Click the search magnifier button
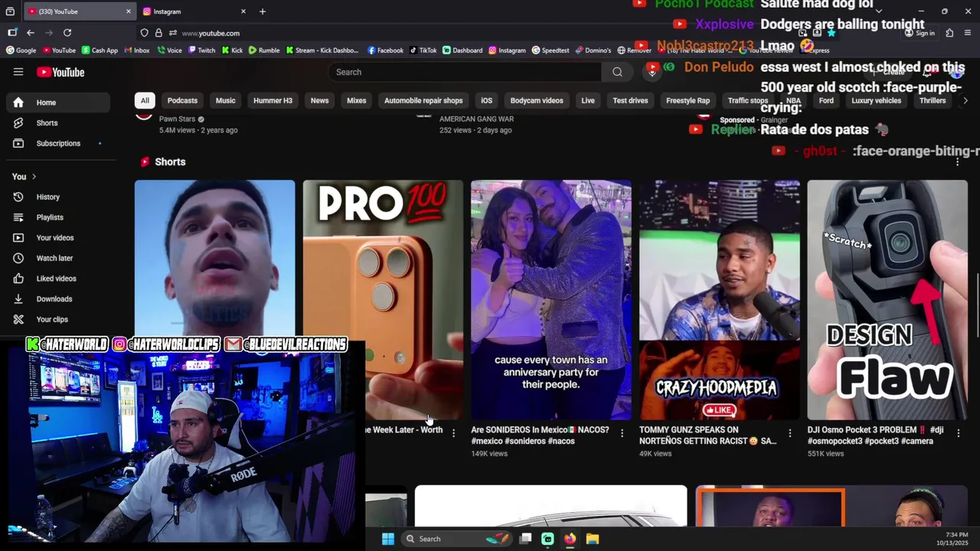Screen dimensions: 980x551 coord(617,72)
